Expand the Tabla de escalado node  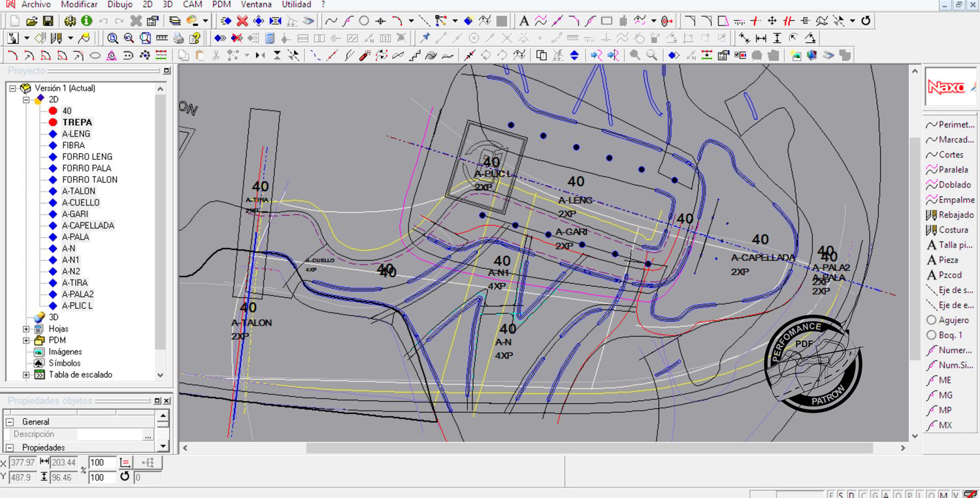pyautogui.click(x=26, y=375)
